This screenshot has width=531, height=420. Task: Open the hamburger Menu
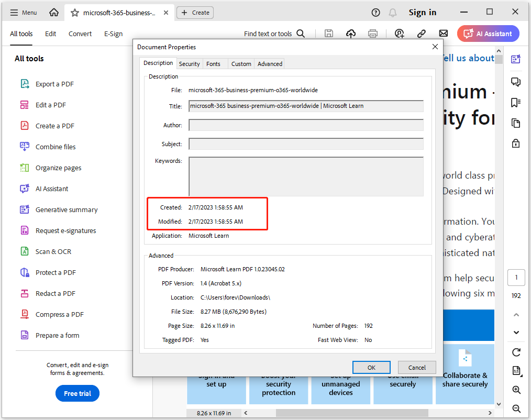24,13
